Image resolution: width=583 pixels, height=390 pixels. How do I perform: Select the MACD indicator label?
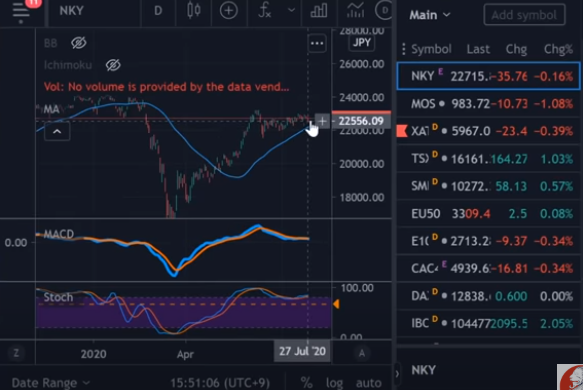[x=59, y=234]
